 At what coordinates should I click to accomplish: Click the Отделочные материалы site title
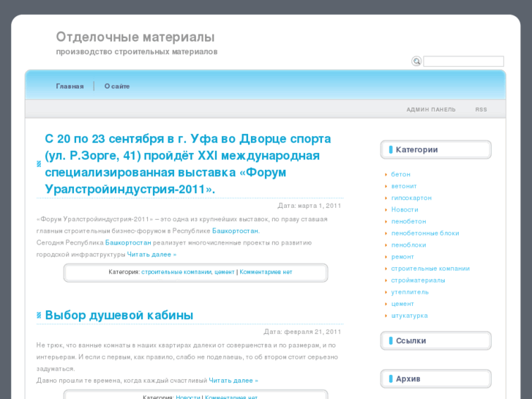tap(135, 37)
